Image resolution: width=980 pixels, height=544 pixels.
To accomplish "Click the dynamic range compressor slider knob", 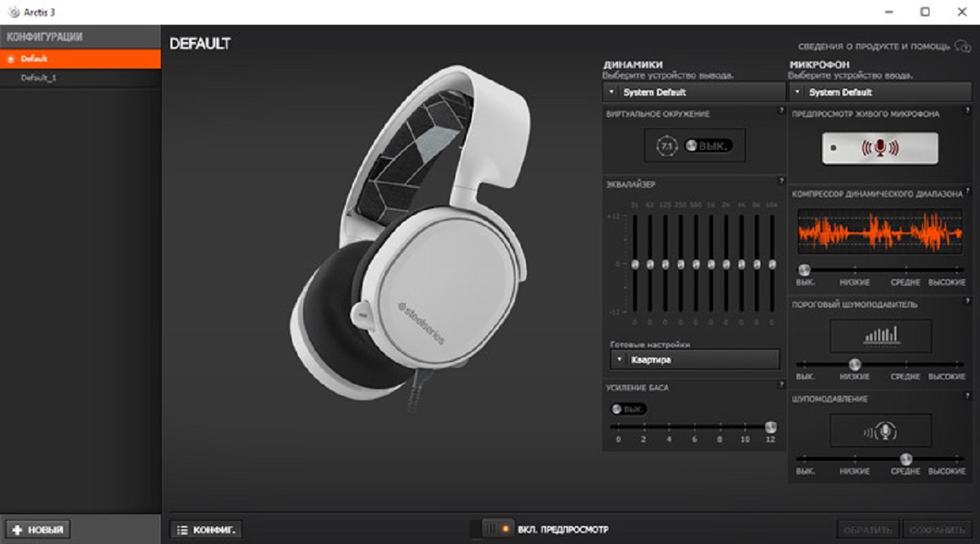I will [x=804, y=270].
